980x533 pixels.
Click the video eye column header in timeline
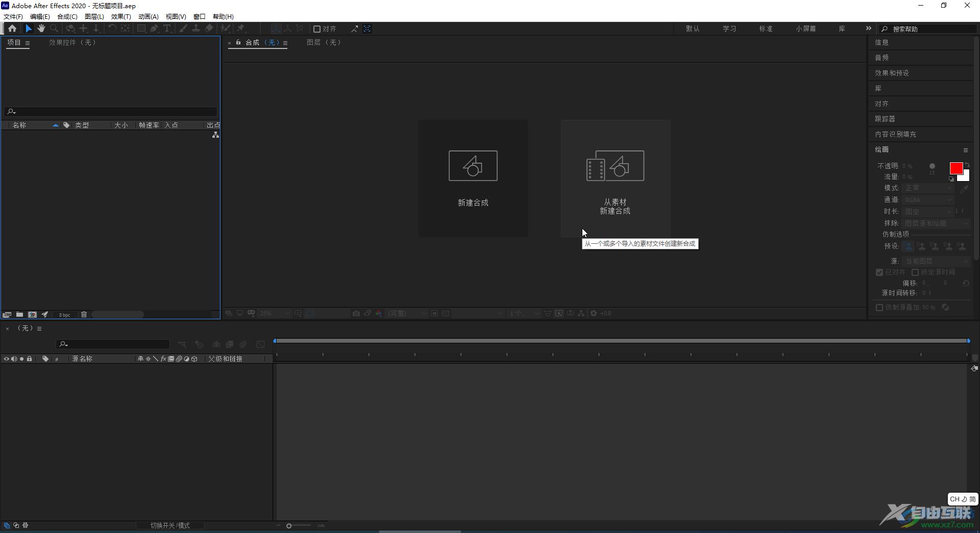6,359
